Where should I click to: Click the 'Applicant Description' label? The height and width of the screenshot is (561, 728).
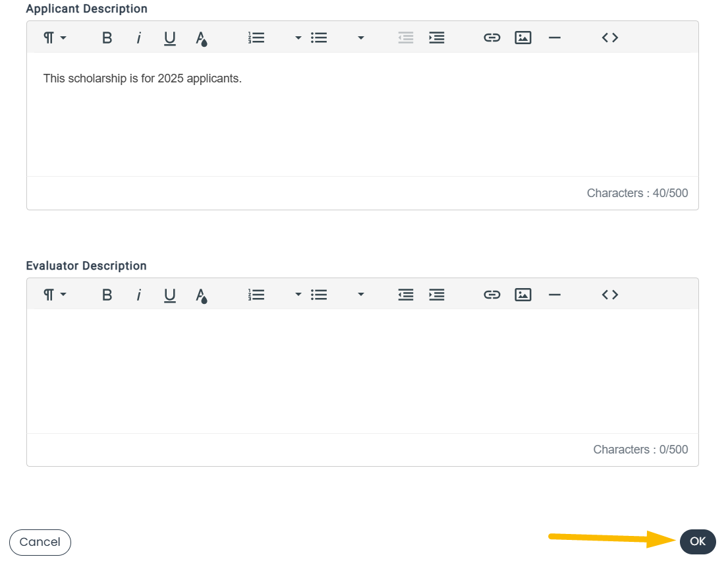click(86, 9)
